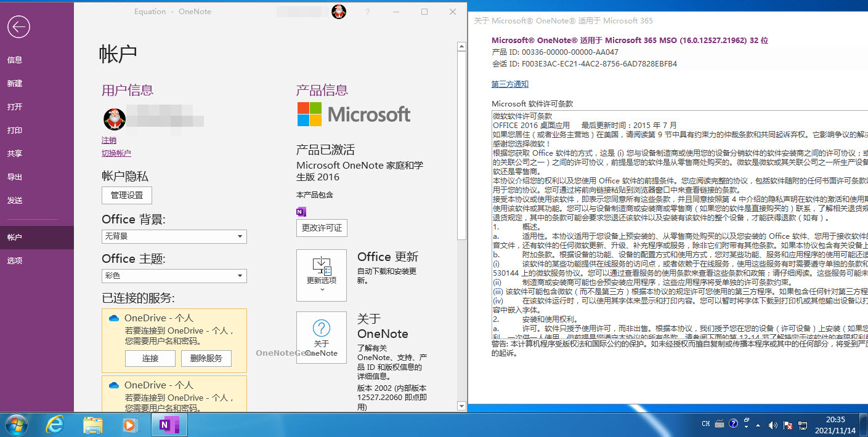Click the 切换帐户 link
This screenshot has height=437, width=868.
coord(116,153)
